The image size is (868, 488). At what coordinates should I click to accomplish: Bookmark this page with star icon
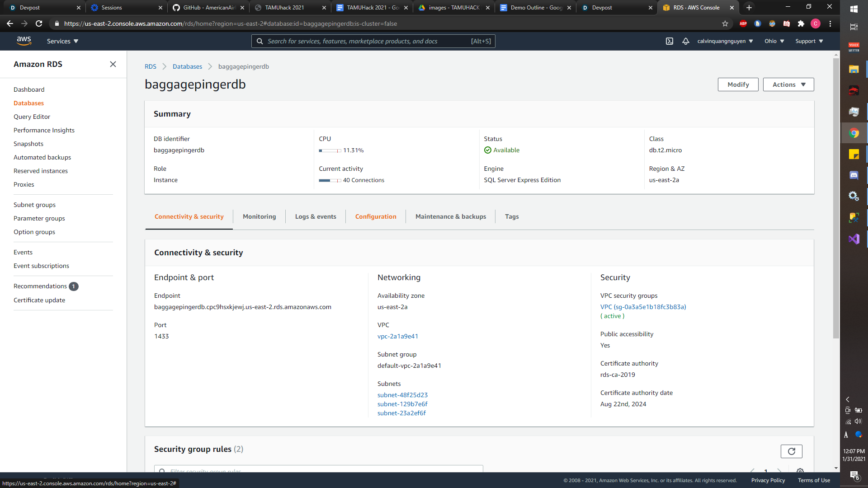(725, 23)
